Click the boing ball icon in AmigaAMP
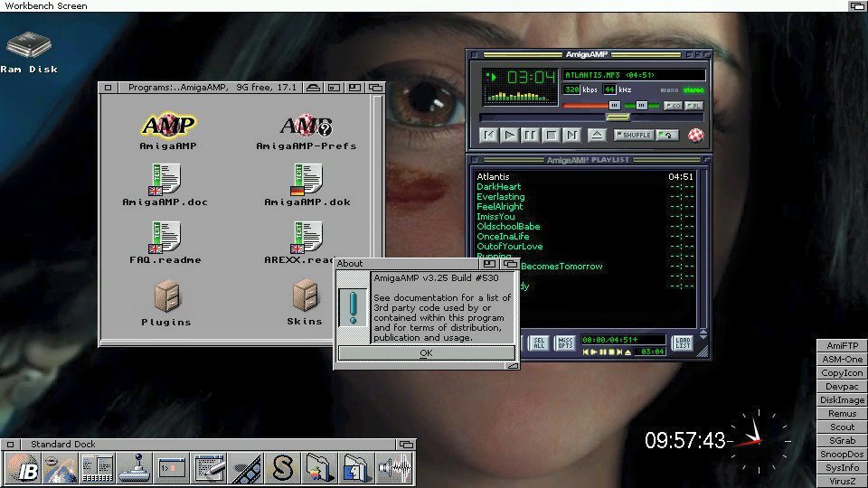Screen dimensions: 868x488 [696, 135]
